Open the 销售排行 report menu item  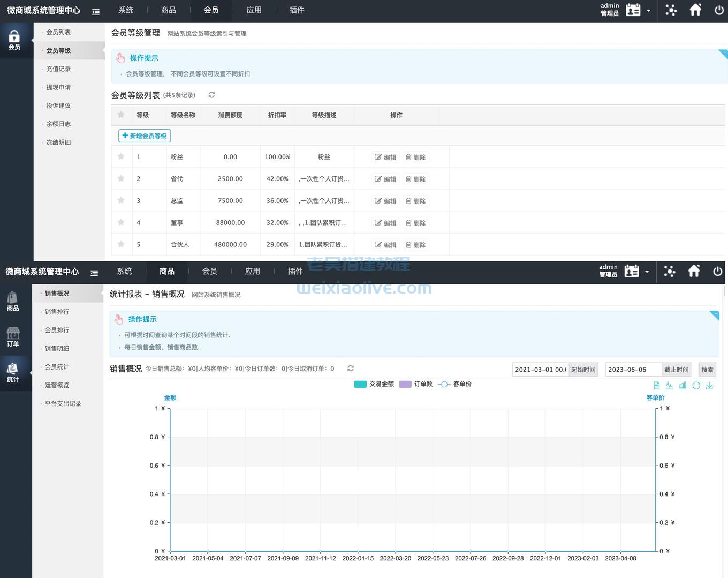click(x=57, y=312)
